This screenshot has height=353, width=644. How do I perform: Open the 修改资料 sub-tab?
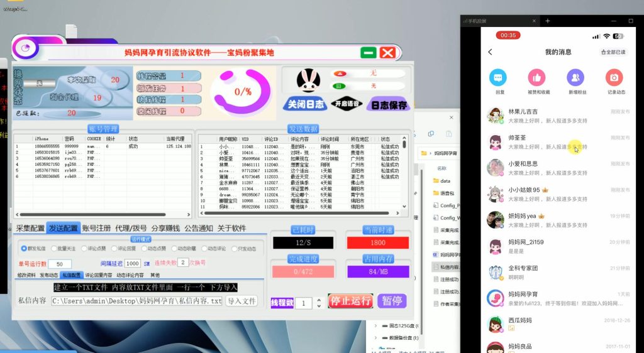click(x=26, y=275)
